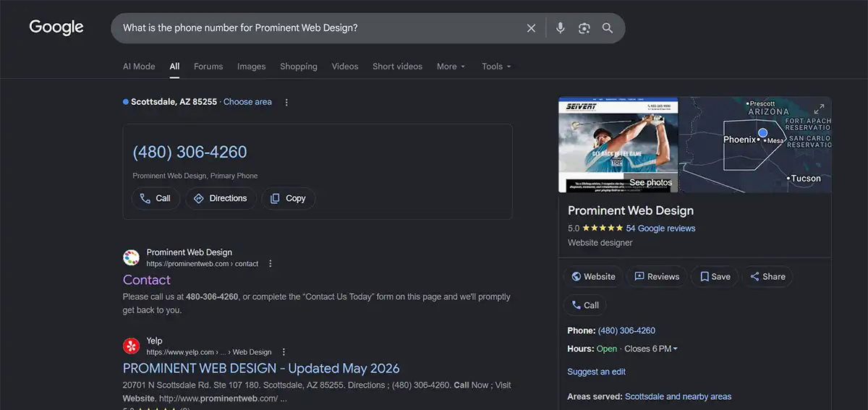868x410 pixels.
Task: Copy the phone number with the Copy button
Action: pyautogui.click(x=288, y=198)
